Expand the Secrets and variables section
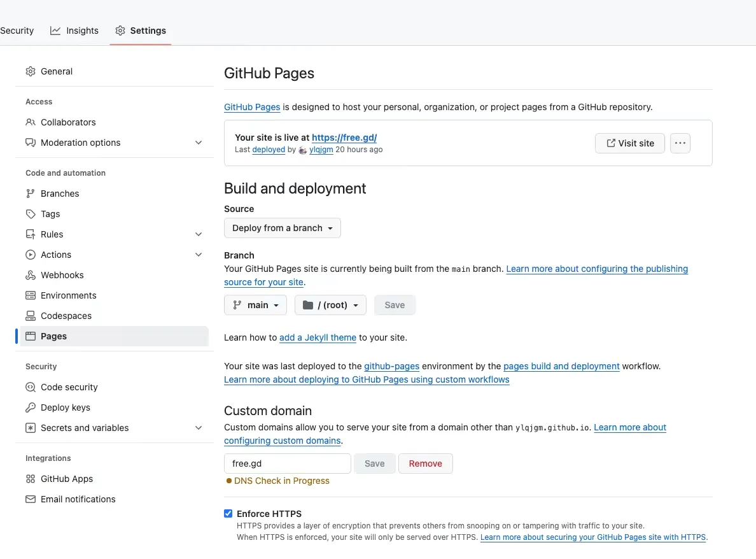Viewport: 756px width, 559px height. pyautogui.click(x=199, y=428)
